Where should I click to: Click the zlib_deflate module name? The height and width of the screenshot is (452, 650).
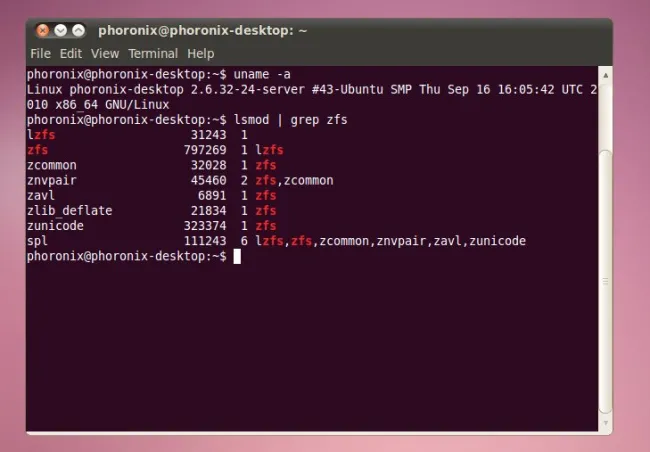[70, 211]
